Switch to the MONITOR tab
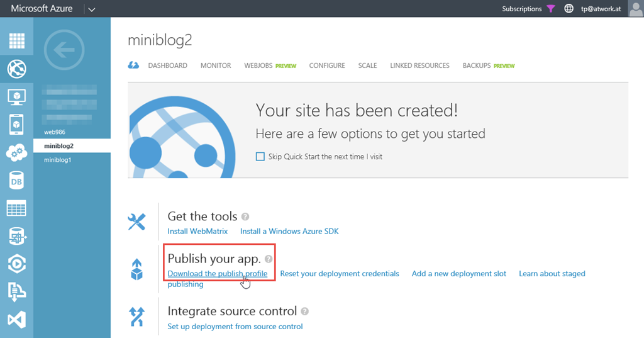 coord(216,66)
